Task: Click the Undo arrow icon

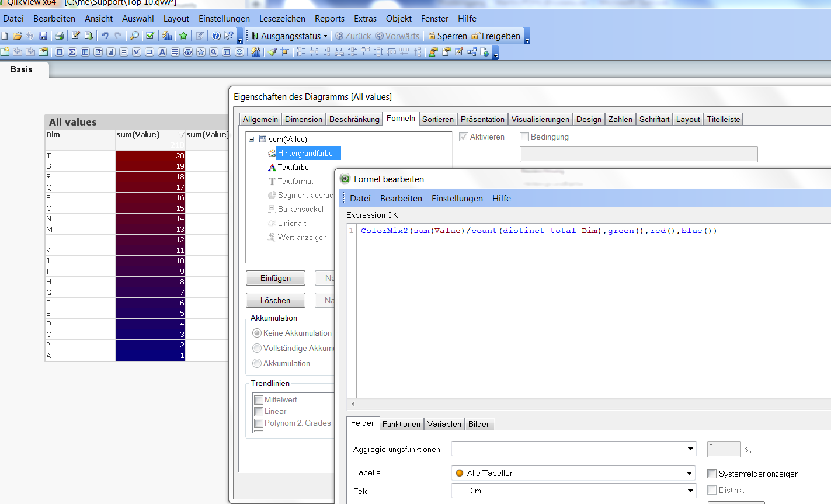Action: (x=105, y=36)
